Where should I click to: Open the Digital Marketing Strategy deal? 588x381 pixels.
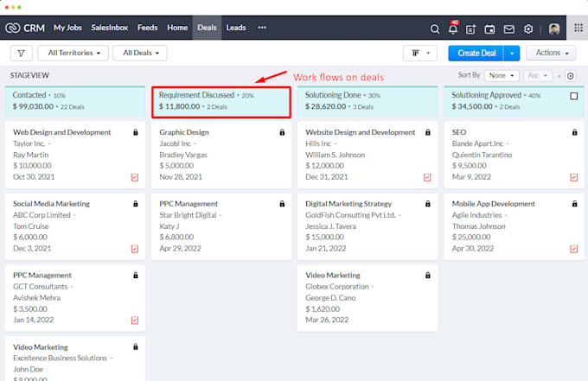[x=348, y=204]
